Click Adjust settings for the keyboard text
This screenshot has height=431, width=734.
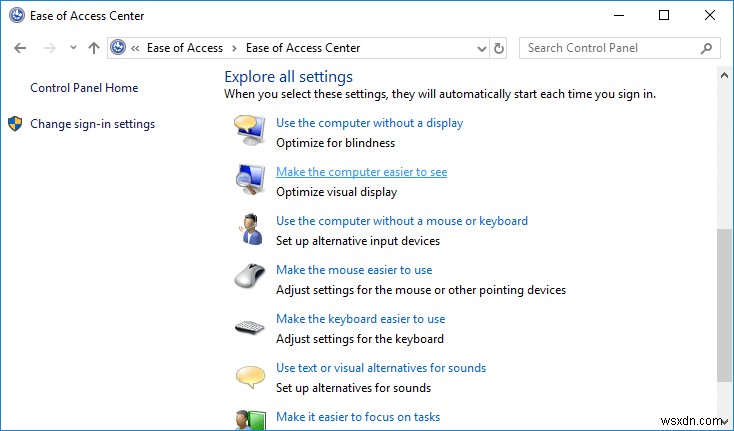click(x=360, y=339)
